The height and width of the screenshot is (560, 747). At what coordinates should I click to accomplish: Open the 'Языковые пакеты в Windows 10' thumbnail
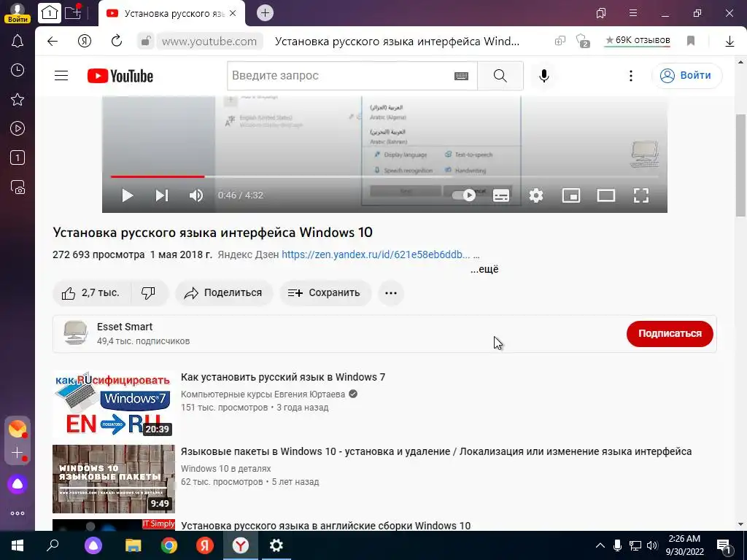pyautogui.click(x=113, y=478)
